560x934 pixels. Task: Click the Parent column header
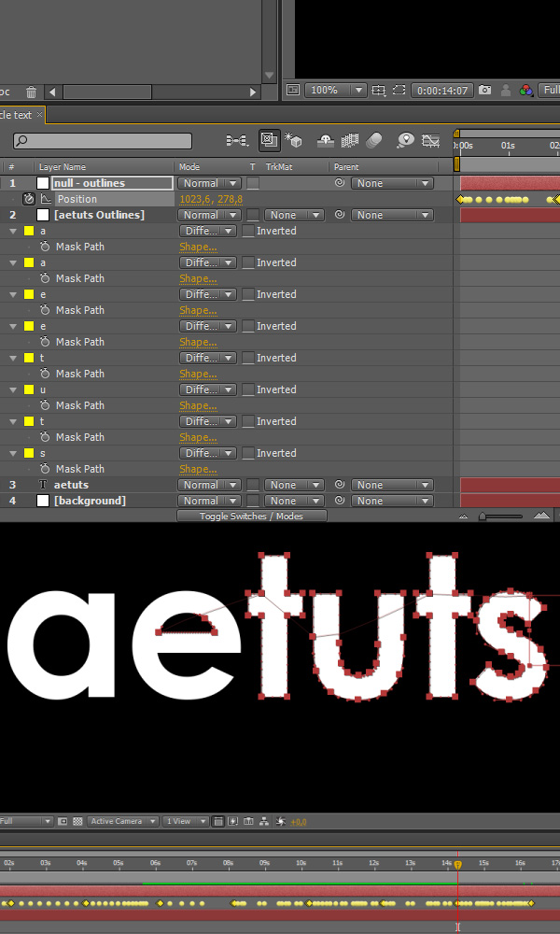pyautogui.click(x=346, y=167)
